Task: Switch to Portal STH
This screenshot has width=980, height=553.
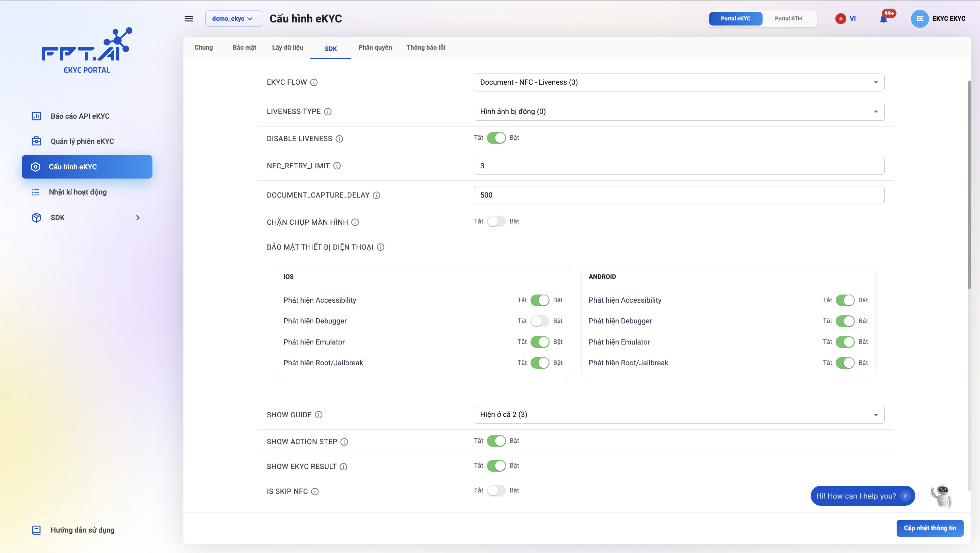Action: pyautogui.click(x=788, y=19)
